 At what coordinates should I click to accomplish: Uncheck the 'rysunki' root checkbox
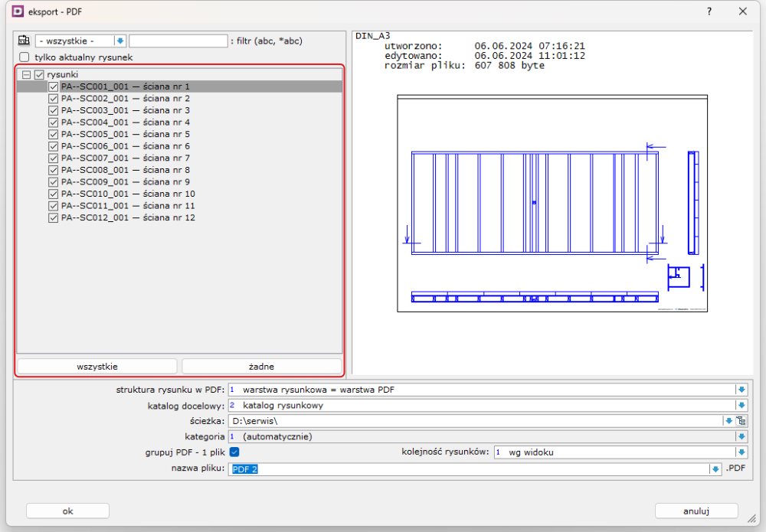tap(39, 75)
